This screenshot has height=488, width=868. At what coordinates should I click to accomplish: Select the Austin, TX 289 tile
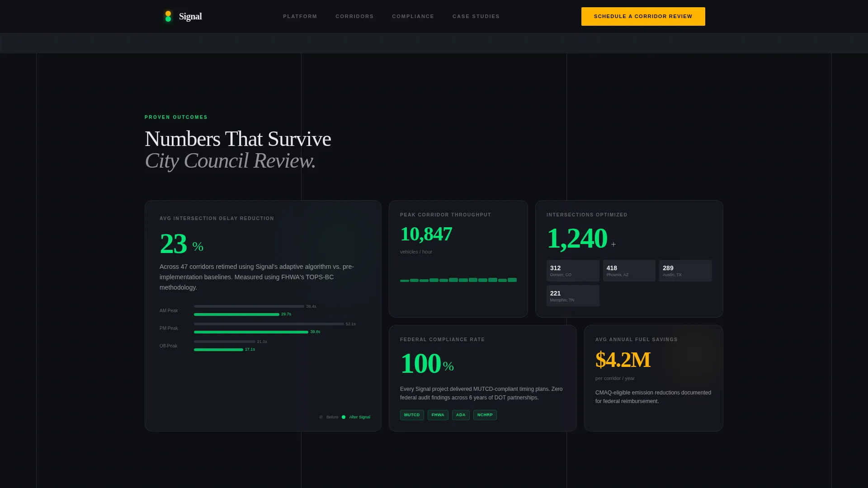coord(685,271)
